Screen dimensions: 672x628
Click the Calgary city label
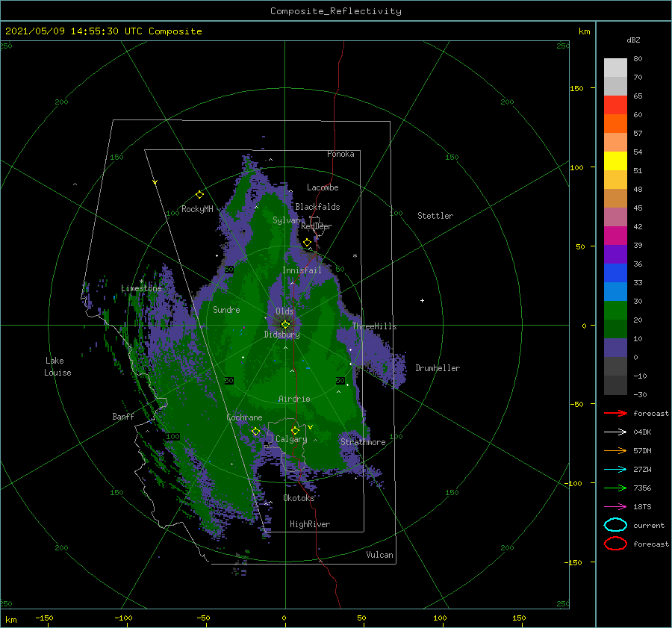(x=291, y=439)
